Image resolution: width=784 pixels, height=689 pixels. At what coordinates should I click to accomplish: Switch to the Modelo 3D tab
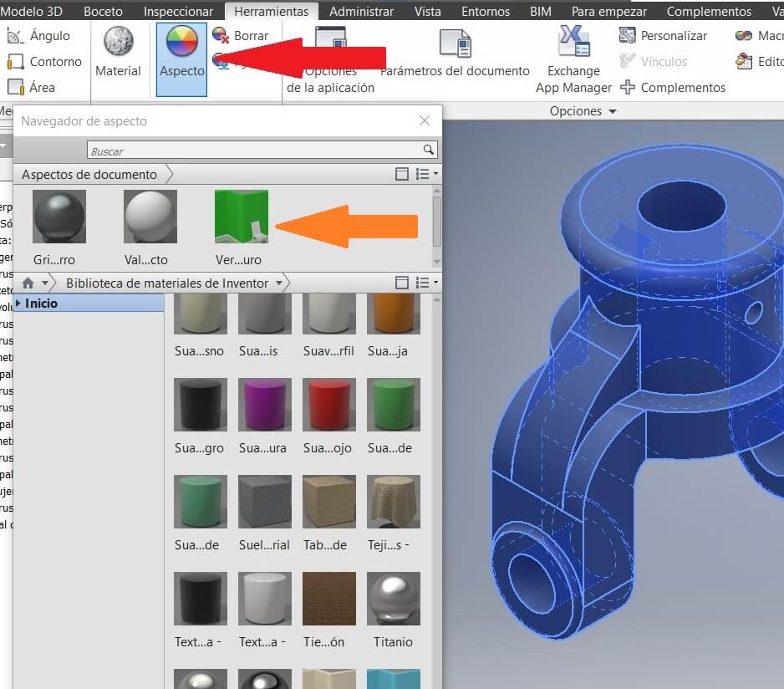(31, 11)
